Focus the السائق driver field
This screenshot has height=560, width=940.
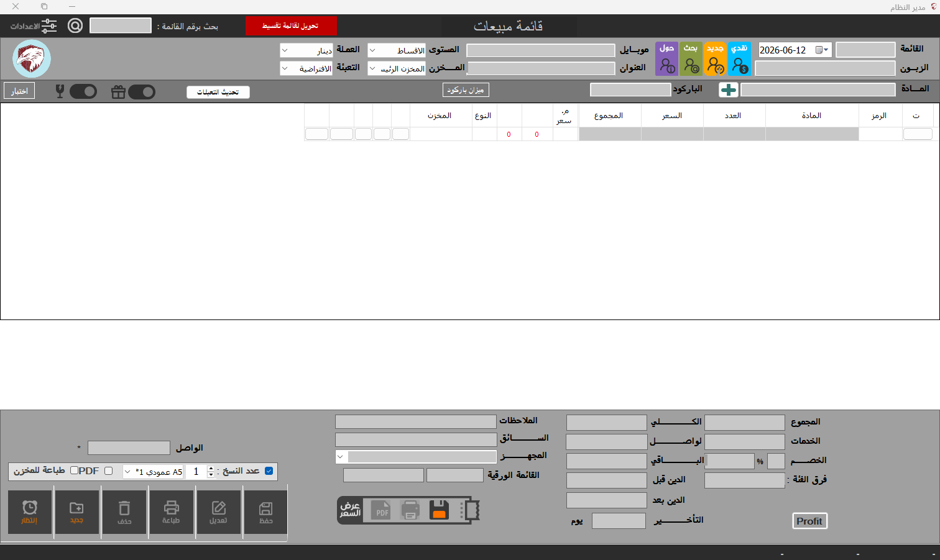[416, 440]
